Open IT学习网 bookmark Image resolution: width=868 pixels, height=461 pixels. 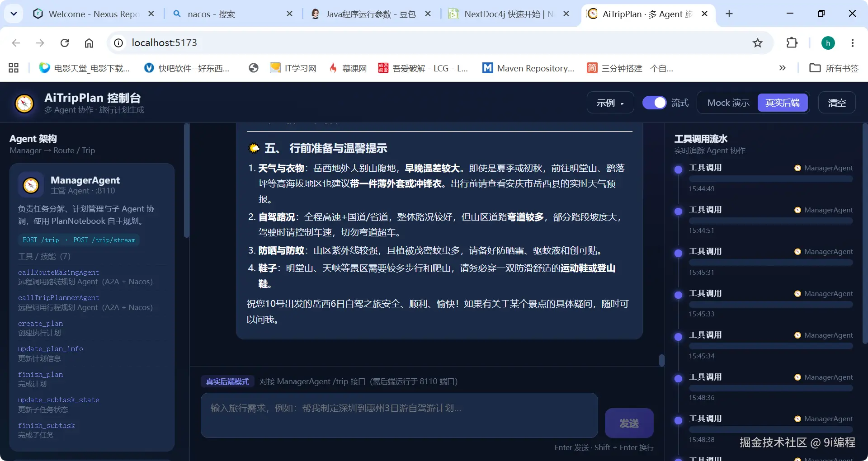[x=293, y=68]
